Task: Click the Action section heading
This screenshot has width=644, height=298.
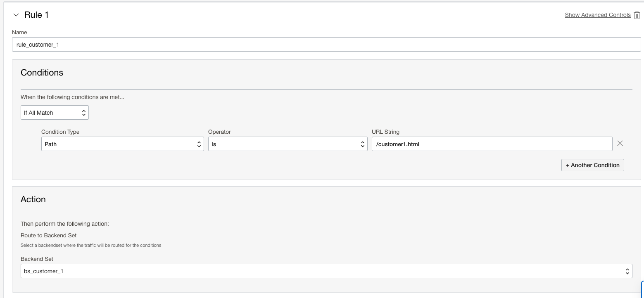Action: (x=33, y=199)
